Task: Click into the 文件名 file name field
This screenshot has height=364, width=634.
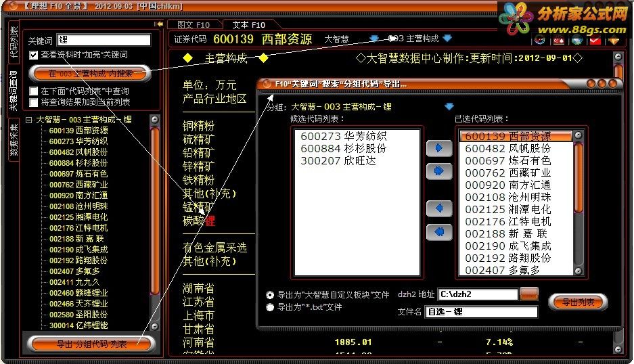Action: (x=481, y=312)
